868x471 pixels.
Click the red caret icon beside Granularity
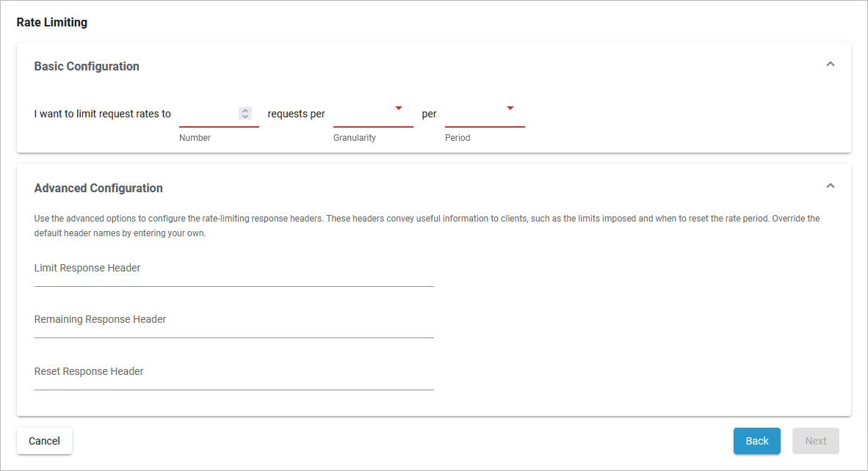[x=399, y=107]
